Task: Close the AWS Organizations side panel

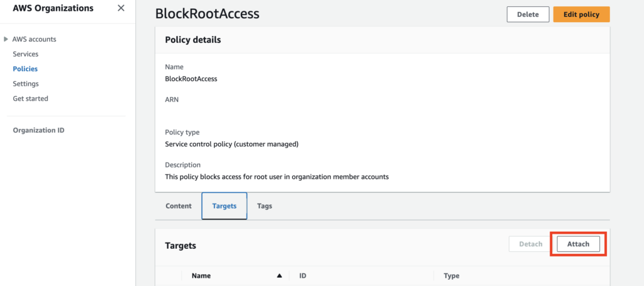Action: (121, 8)
